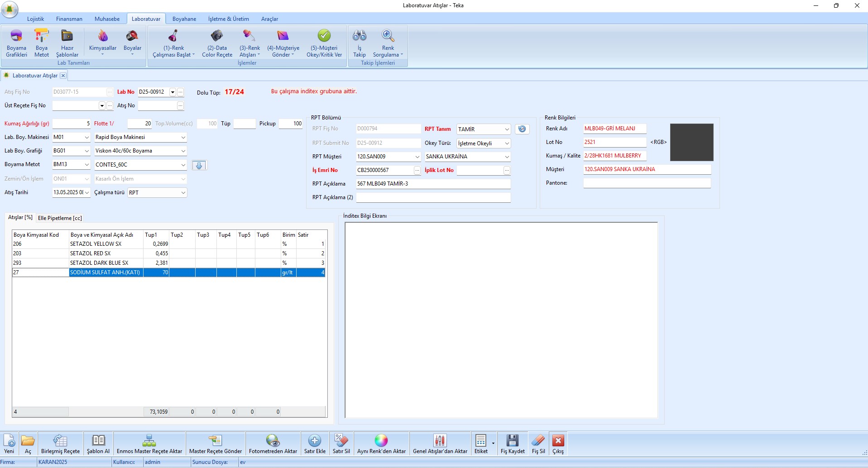Delete slip with Fiş Sil
Image resolution: width=868 pixels, height=468 pixels.
pyautogui.click(x=538, y=444)
